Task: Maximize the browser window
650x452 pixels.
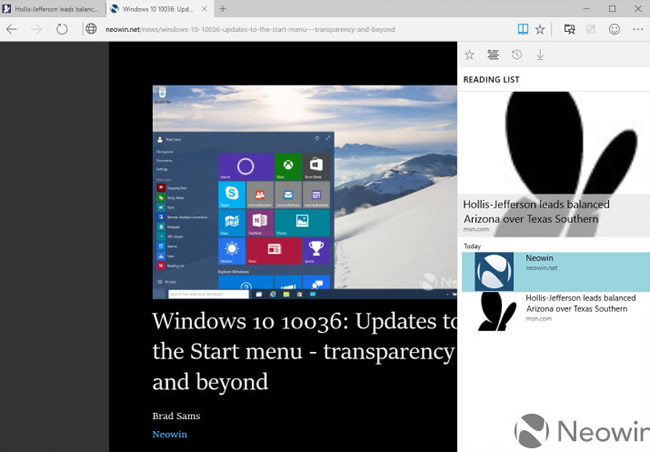Action: 612,9
